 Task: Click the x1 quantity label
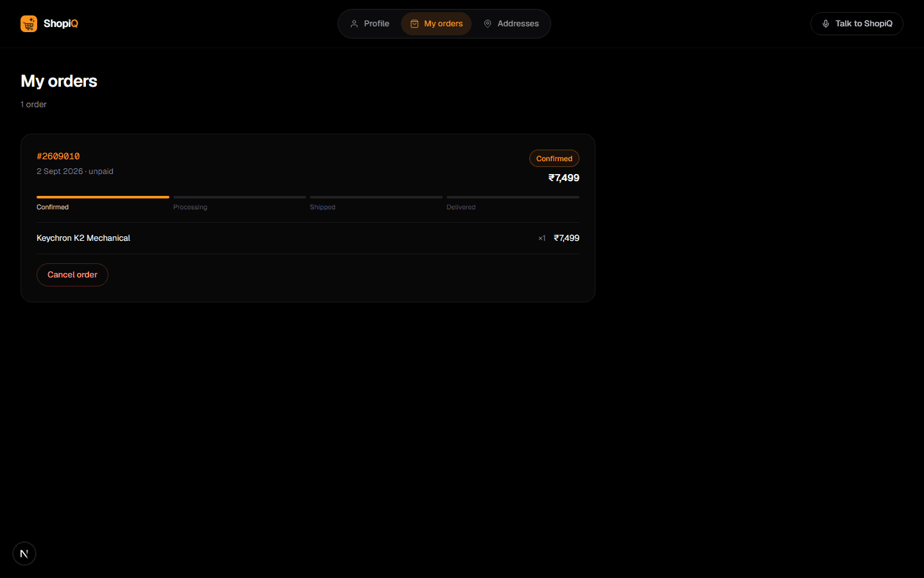point(542,238)
